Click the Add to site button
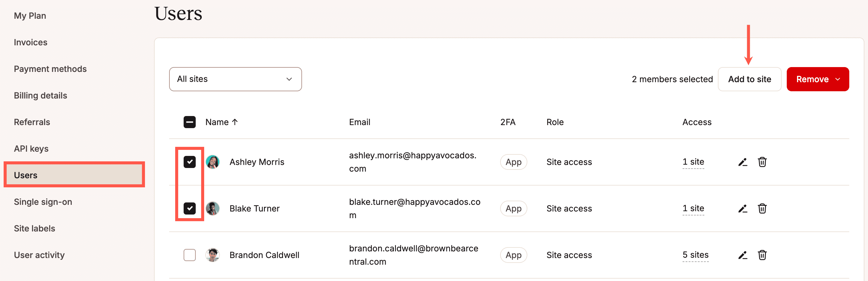The height and width of the screenshot is (281, 868). point(749,79)
